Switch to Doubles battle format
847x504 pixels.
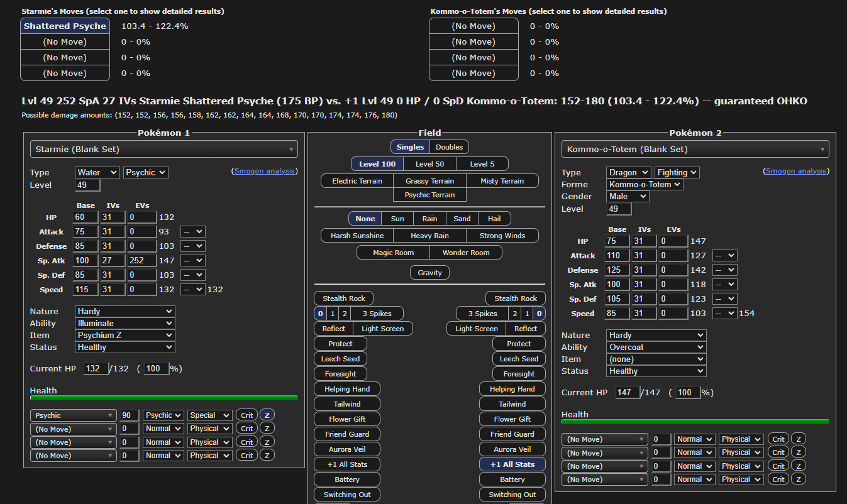(x=449, y=147)
